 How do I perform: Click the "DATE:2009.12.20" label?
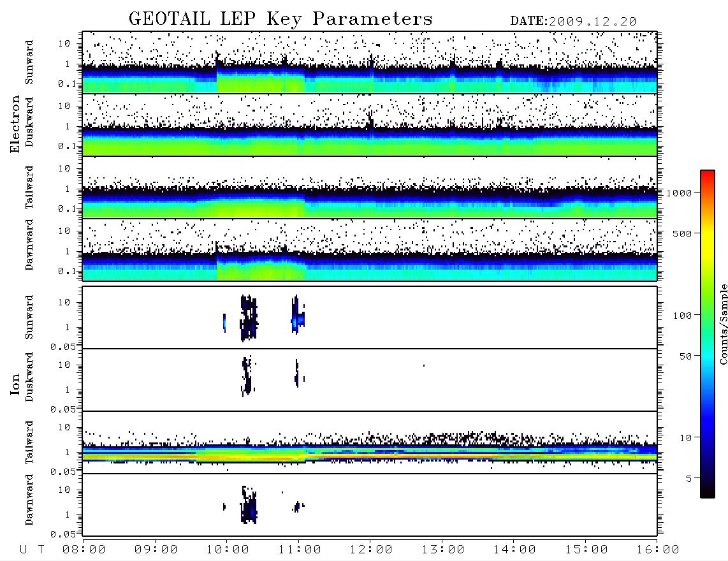pyautogui.click(x=573, y=22)
